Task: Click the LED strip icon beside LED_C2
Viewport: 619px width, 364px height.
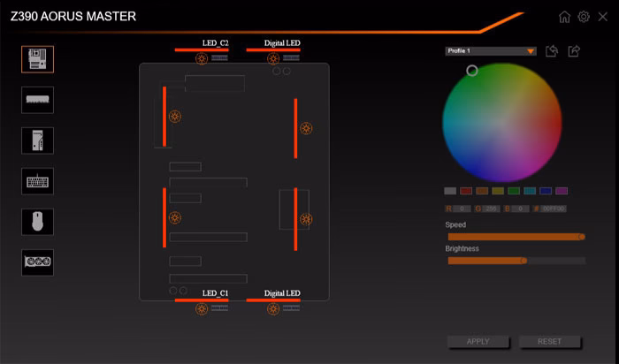Action: coord(219,58)
